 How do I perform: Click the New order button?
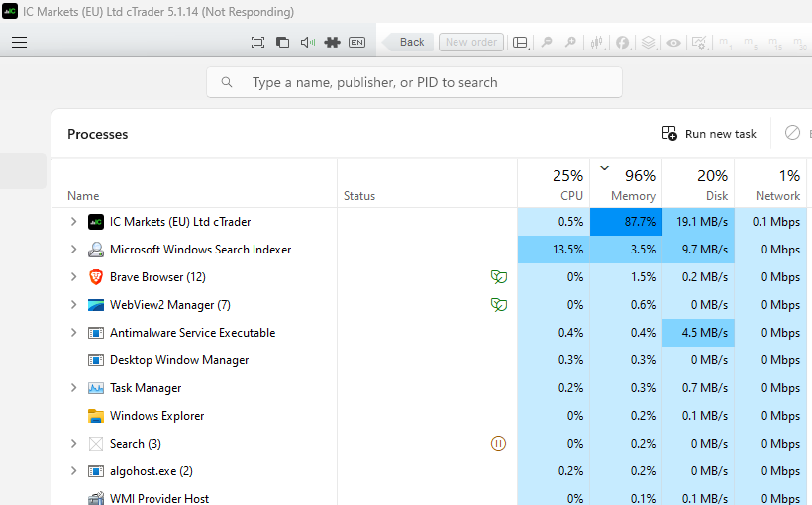pyautogui.click(x=471, y=42)
